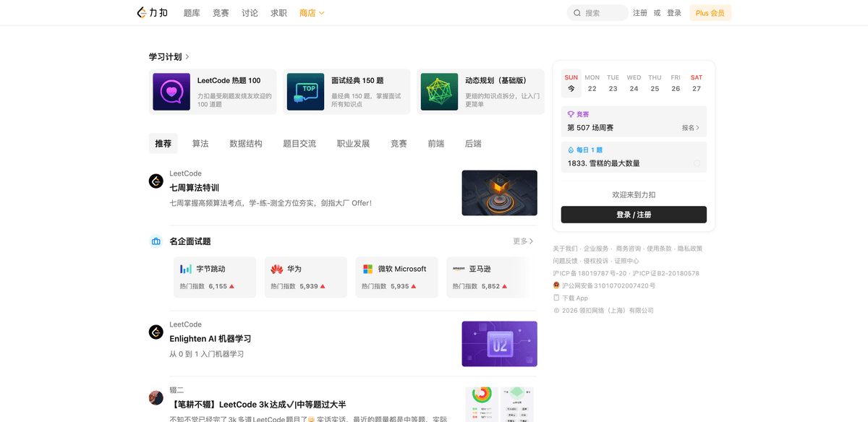Click the 每日 1 题 flame icon
868x422 pixels.
pyautogui.click(x=571, y=150)
